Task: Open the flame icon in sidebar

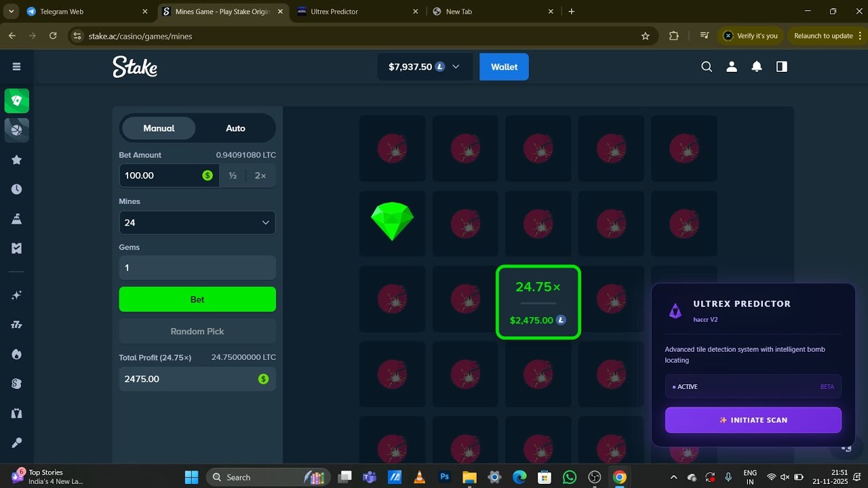Action: [x=17, y=354]
